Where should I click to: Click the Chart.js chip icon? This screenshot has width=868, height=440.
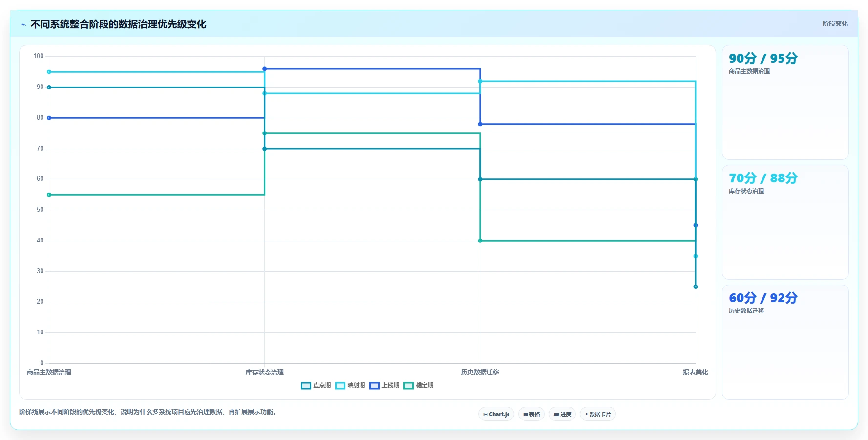486,414
